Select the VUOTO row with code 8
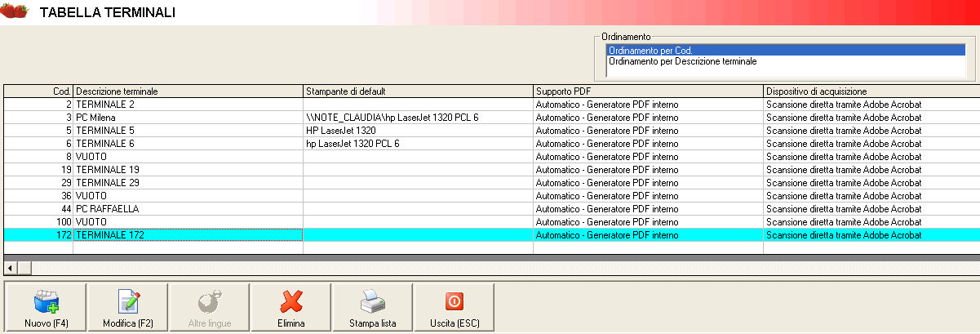Image resolution: width=980 pixels, height=334 pixels. 491,157
